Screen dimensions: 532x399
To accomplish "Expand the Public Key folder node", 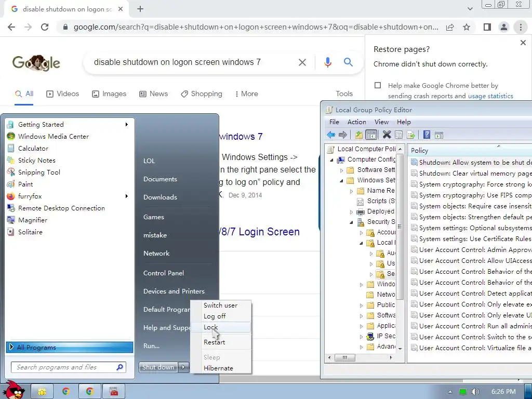I will [362, 305].
